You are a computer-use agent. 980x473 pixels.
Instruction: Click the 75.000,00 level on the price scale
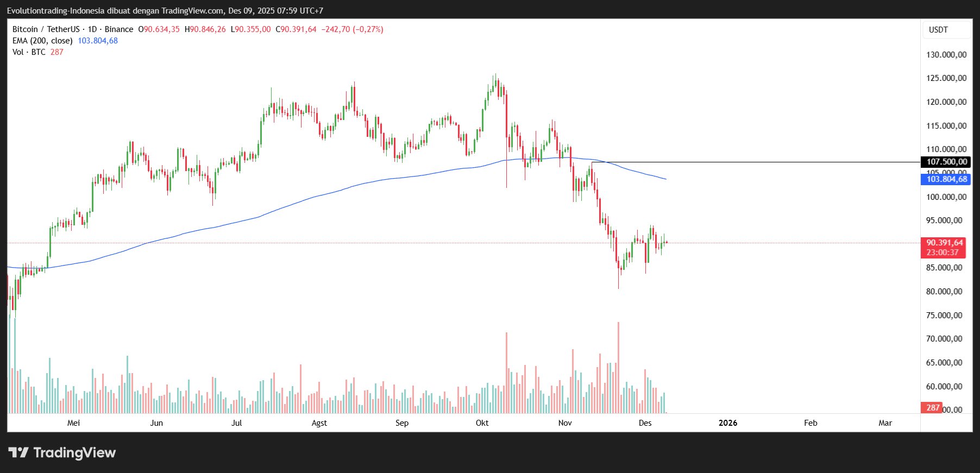946,315
